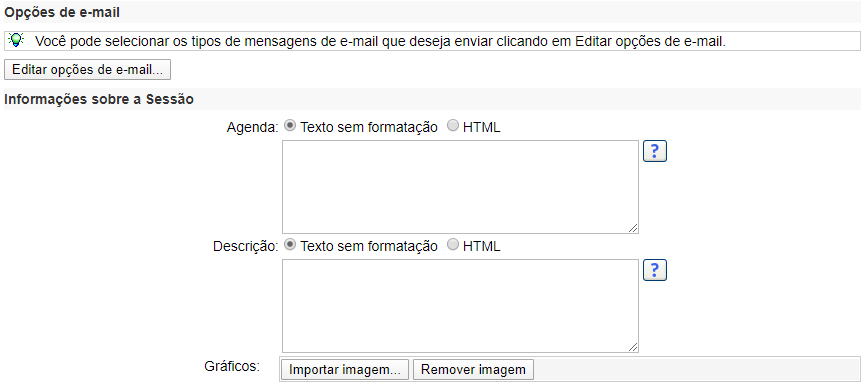Select HTML format for Agenda
867x387 pixels.
click(x=452, y=126)
